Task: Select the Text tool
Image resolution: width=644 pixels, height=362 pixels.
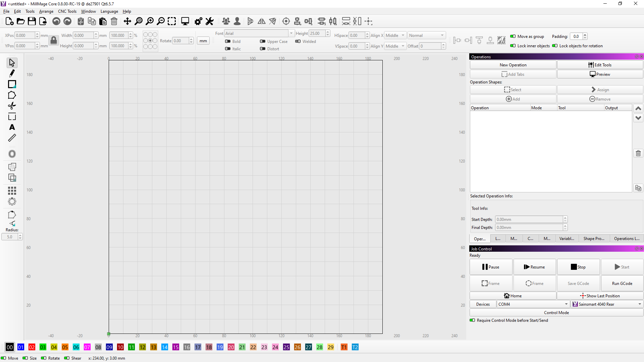Action: [x=12, y=127]
